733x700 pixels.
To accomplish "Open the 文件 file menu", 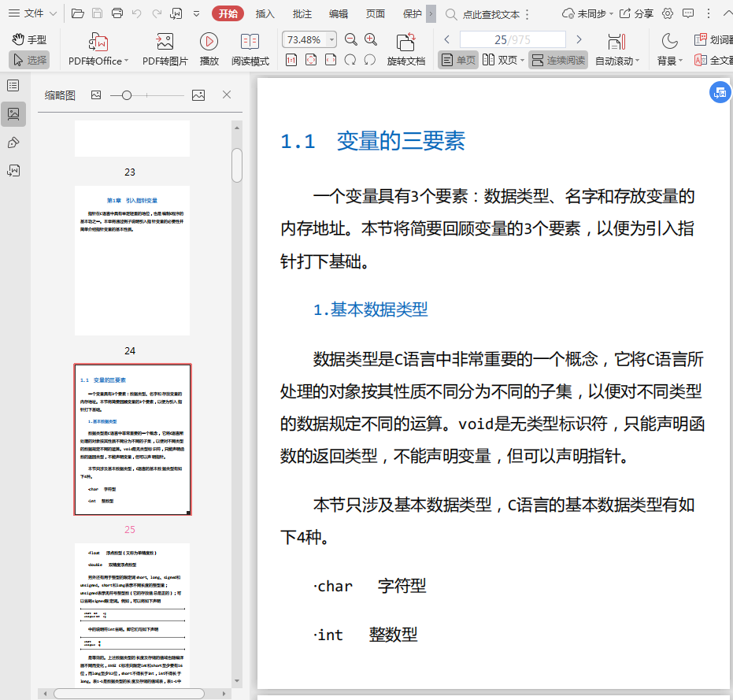I will pyautogui.click(x=32, y=13).
